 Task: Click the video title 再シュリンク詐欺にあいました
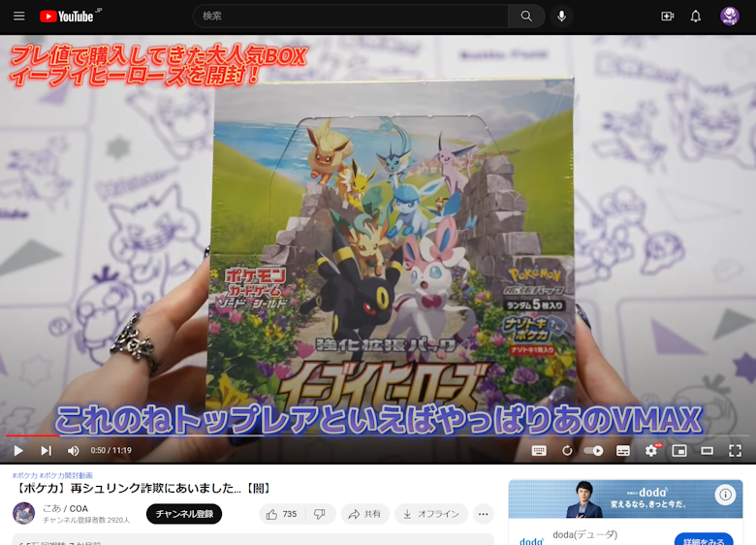[x=142, y=488]
